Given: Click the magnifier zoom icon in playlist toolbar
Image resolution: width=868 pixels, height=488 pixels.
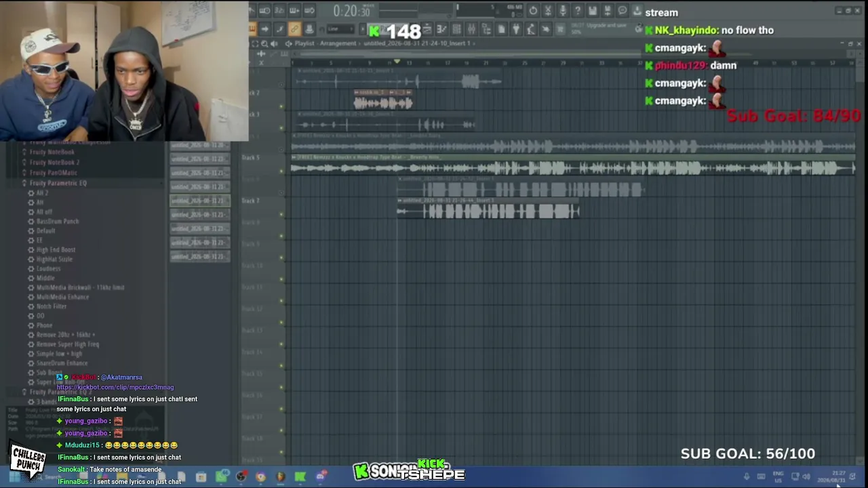Looking at the screenshot, I should tap(264, 43).
